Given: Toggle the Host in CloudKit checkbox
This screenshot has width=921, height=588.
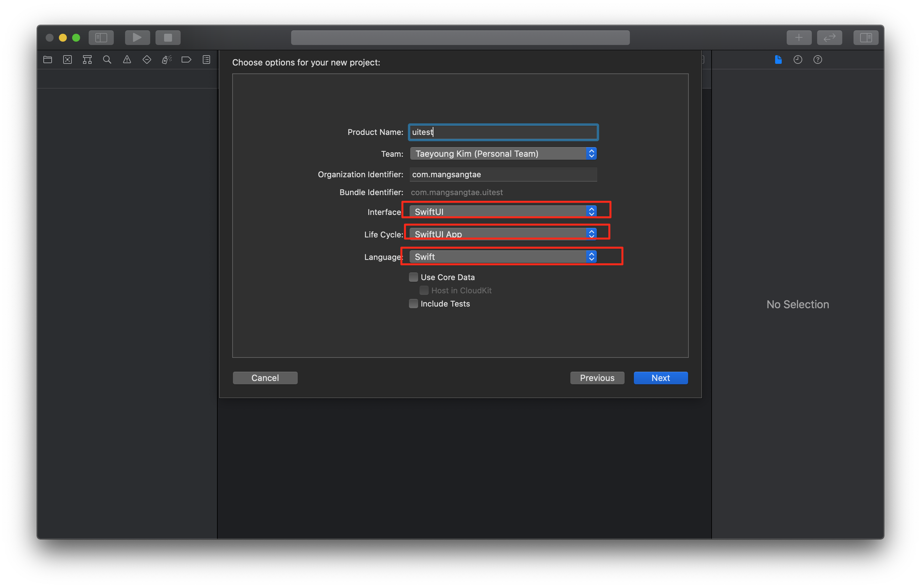Looking at the screenshot, I should (x=424, y=291).
